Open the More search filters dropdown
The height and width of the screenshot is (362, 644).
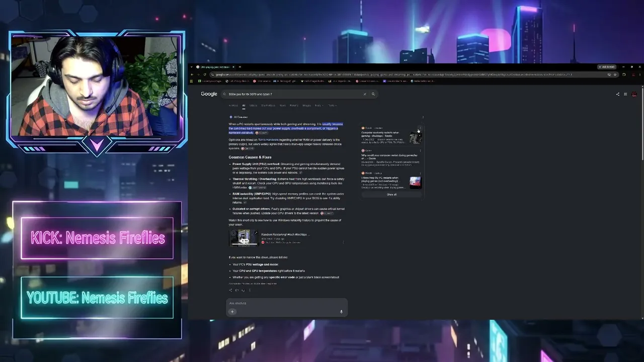point(318,106)
